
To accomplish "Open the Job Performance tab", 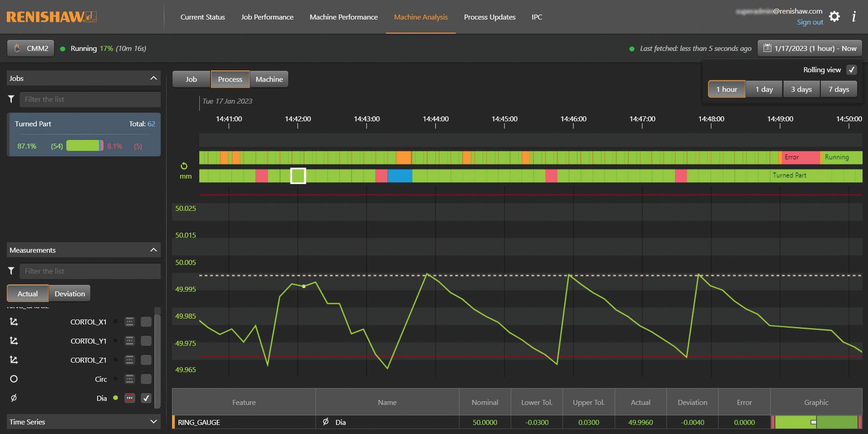I will (x=267, y=17).
